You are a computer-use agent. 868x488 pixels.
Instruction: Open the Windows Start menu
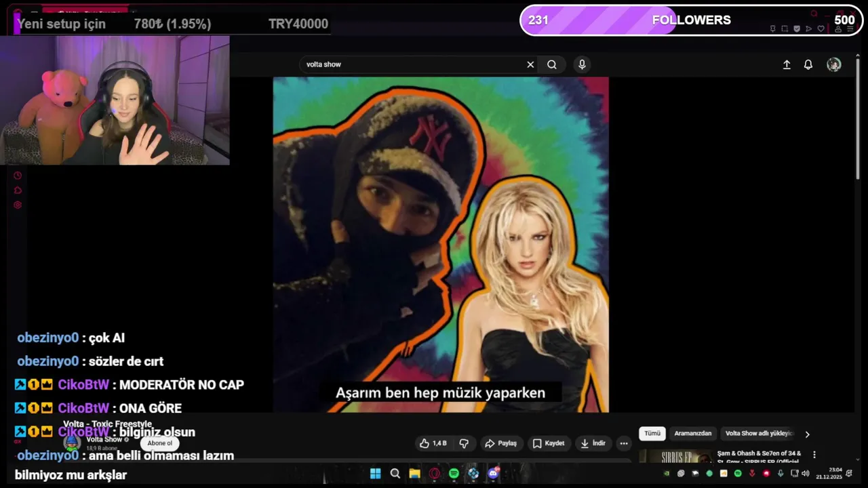tap(375, 474)
